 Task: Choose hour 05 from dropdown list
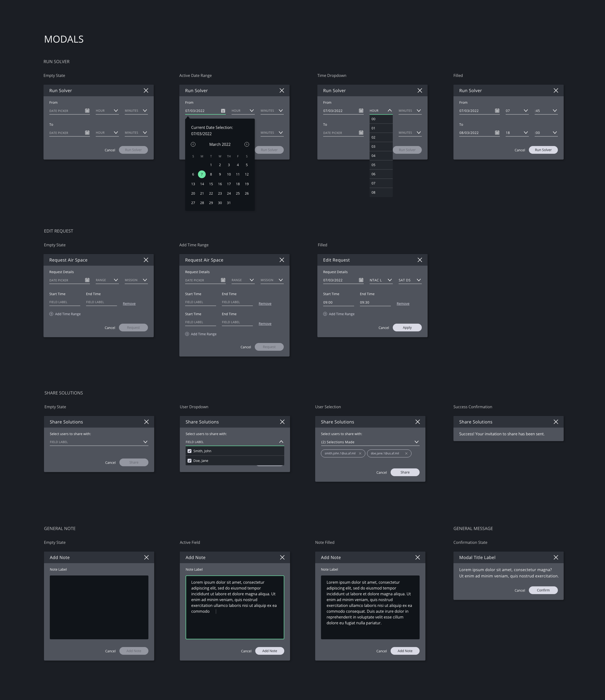pyautogui.click(x=381, y=165)
